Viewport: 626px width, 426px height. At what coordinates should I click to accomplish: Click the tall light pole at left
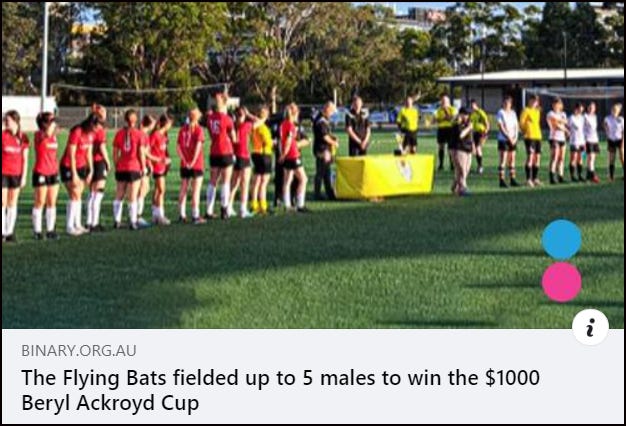click(x=45, y=56)
